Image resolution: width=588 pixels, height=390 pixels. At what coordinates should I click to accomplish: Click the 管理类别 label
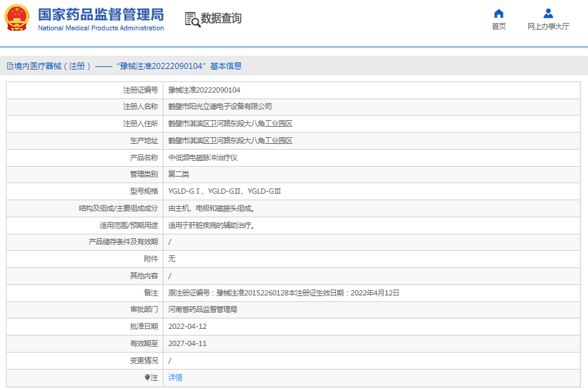tap(144, 174)
